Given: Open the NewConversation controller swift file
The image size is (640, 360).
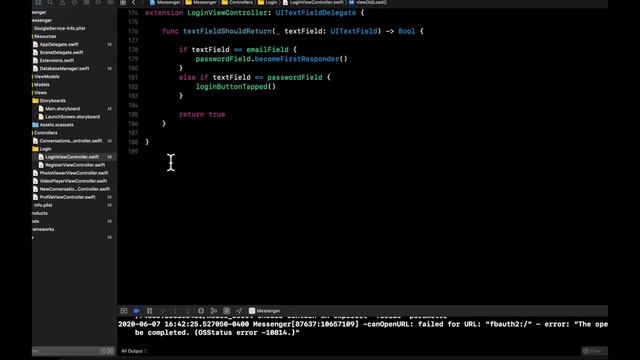Looking at the screenshot, I should coord(75,189).
